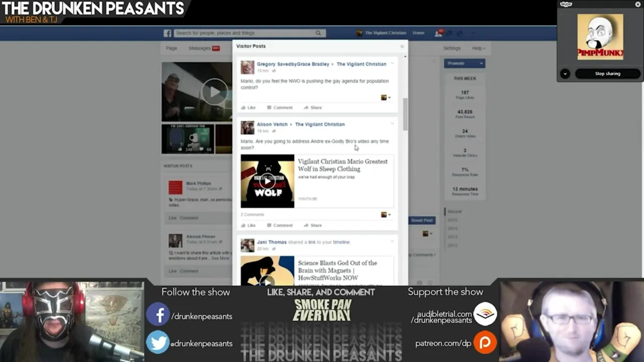Share Alison Veitch's post
Image resolution: width=644 pixels, height=362 pixels.
(x=313, y=225)
